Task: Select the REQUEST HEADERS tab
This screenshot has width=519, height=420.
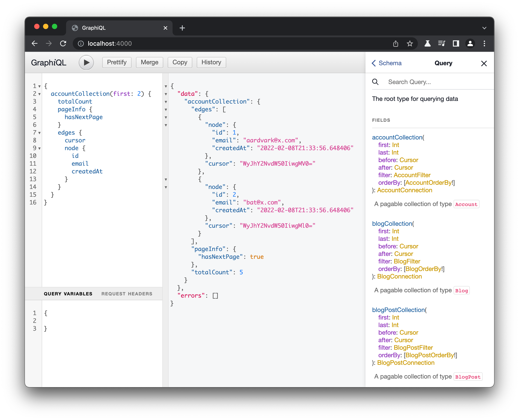Action: pos(127,294)
